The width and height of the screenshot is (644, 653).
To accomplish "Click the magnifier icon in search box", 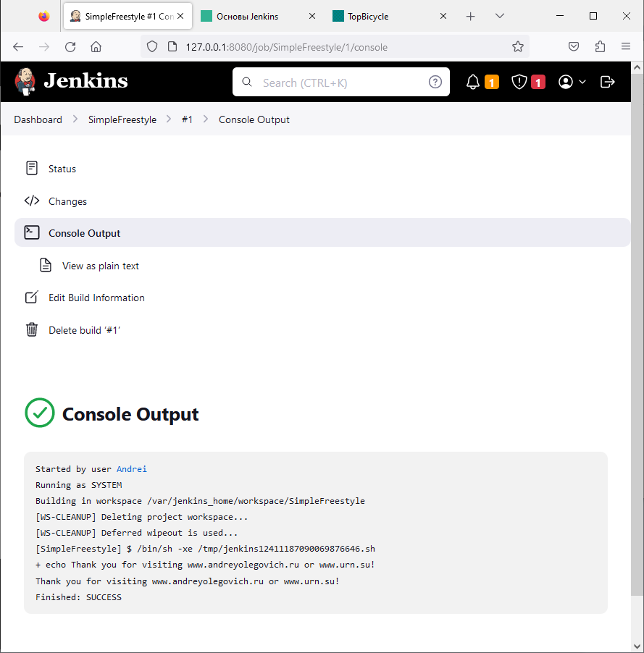I will pos(247,82).
